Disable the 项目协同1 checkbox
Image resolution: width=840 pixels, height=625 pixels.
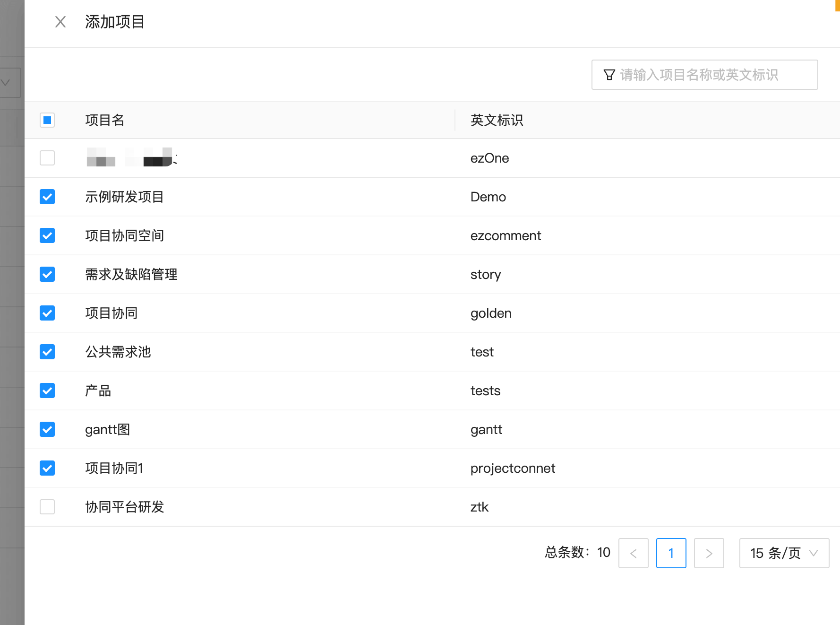pyautogui.click(x=47, y=468)
